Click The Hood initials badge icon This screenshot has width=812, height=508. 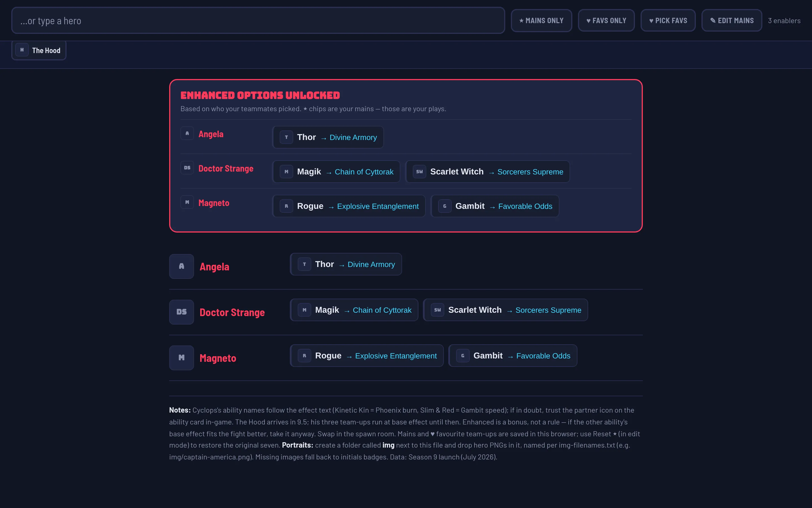[22, 50]
